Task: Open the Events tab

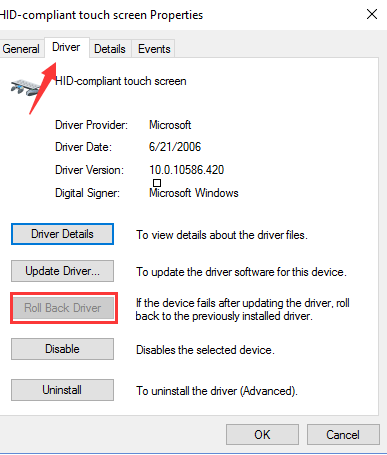Action: point(154,49)
